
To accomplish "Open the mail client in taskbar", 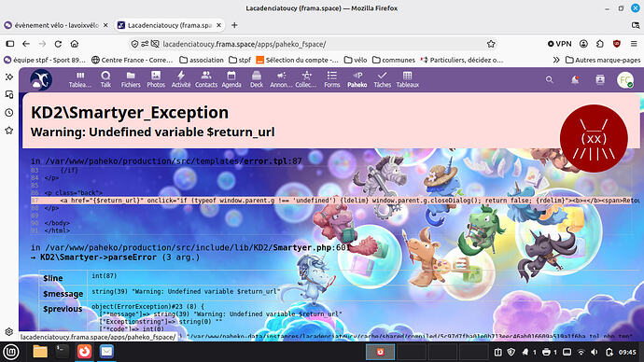I will (106, 352).
